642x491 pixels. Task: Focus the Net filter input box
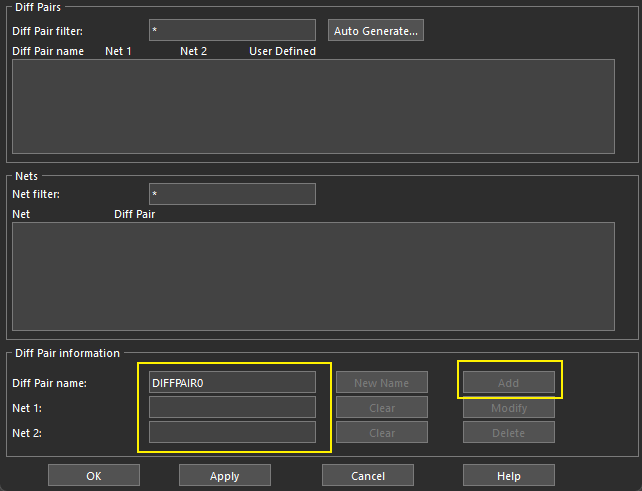point(232,194)
